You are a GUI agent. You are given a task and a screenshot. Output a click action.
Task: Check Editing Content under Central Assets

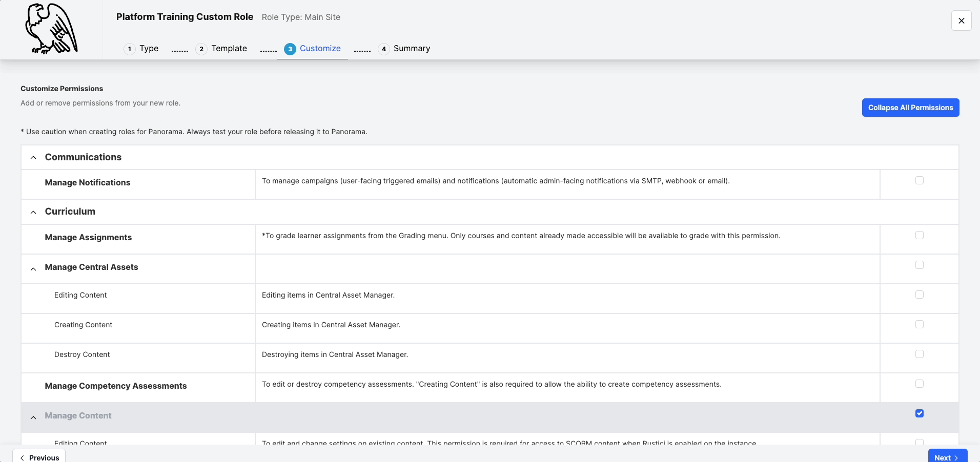[x=920, y=295]
